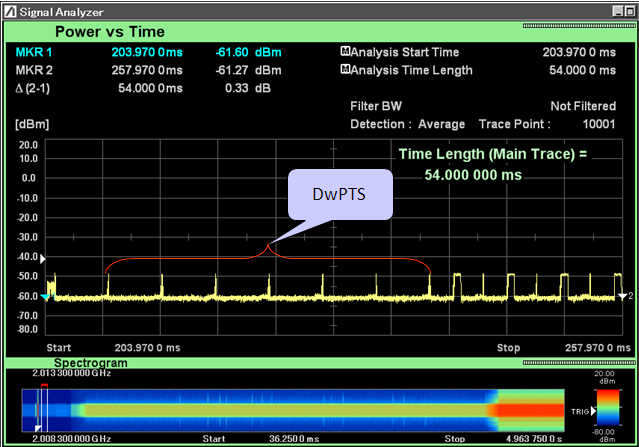Select the cyan Marker 1 triangle on the trace

click(x=45, y=297)
